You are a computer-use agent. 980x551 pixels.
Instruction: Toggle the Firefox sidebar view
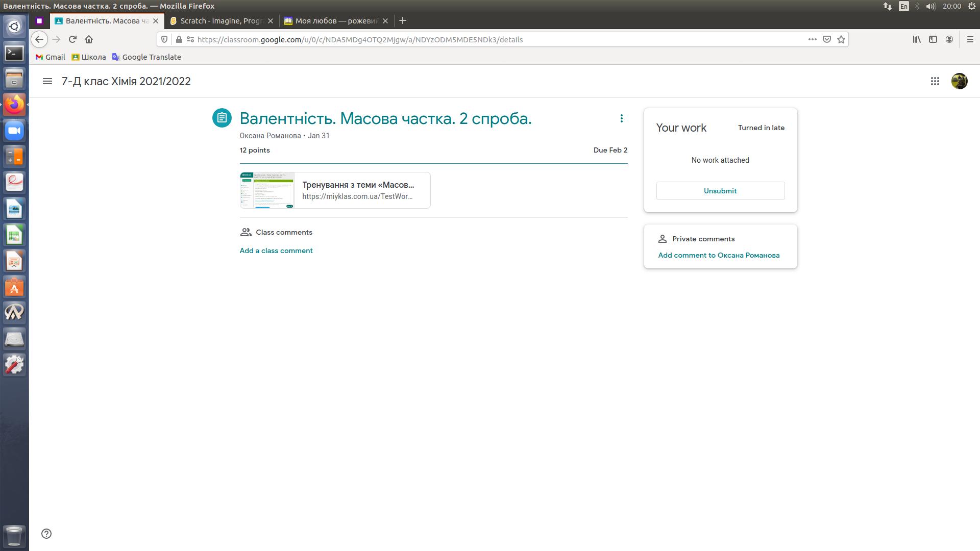(x=933, y=39)
